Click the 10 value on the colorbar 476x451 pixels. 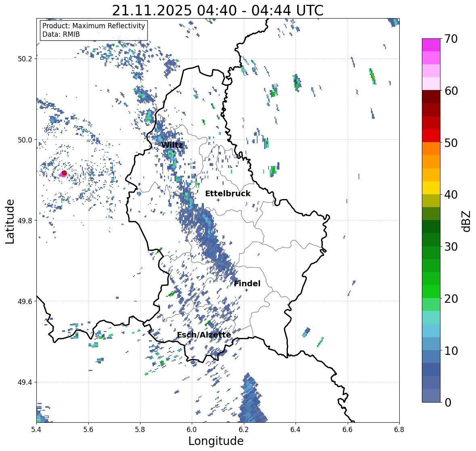click(x=451, y=350)
